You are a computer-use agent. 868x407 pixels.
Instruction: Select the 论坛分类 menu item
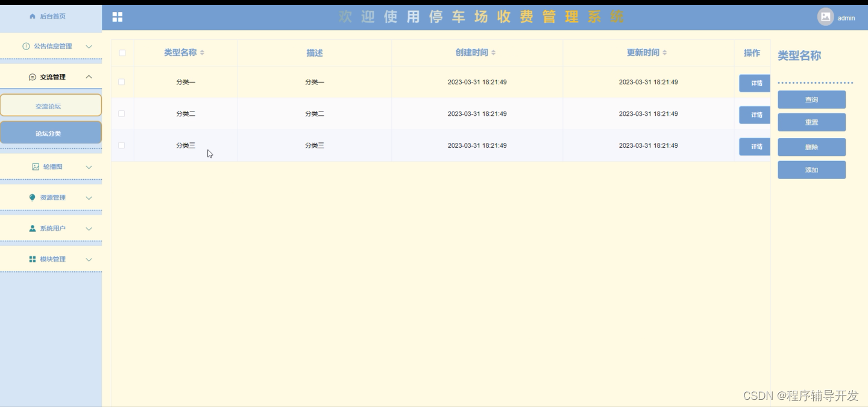[x=51, y=132]
